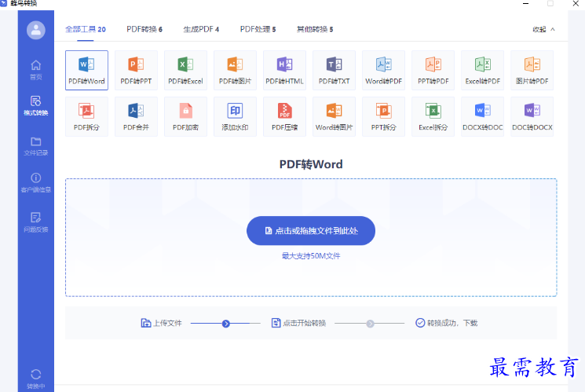Click the dashed file drop area
585x392 pixels.
tap(311, 237)
